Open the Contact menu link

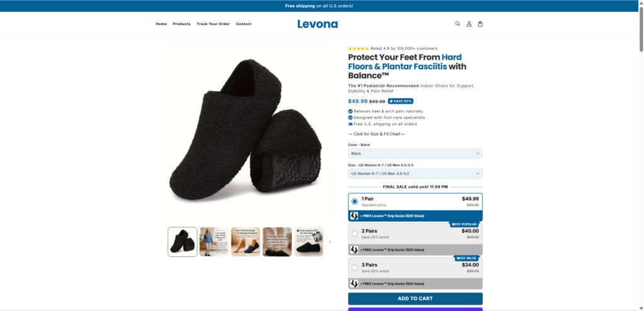243,24
